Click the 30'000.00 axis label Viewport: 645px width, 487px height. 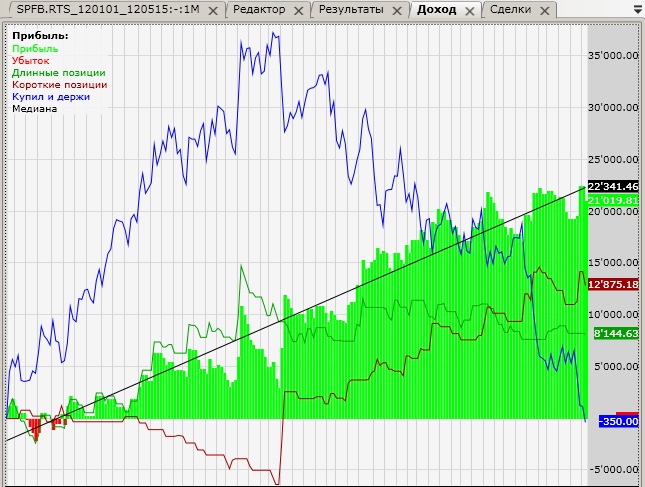[x=613, y=107]
